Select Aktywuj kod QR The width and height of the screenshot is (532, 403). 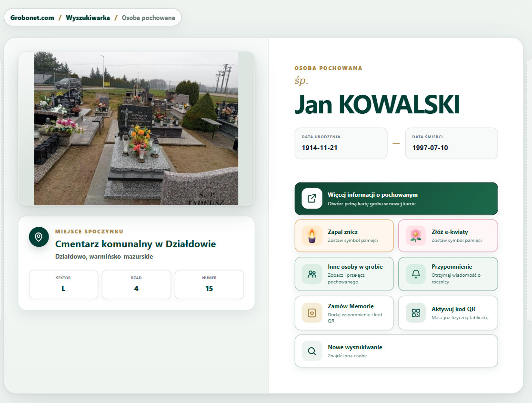click(x=448, y=313)
